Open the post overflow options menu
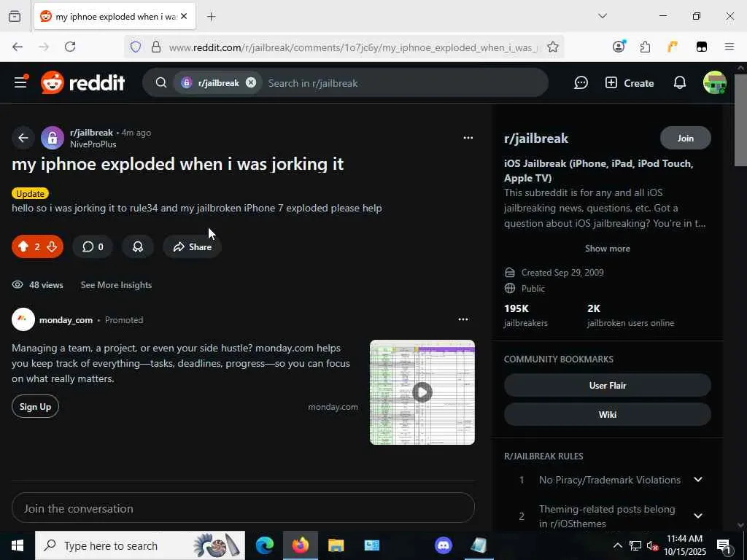Screen dimensions: 747x560 click(468, 138)
